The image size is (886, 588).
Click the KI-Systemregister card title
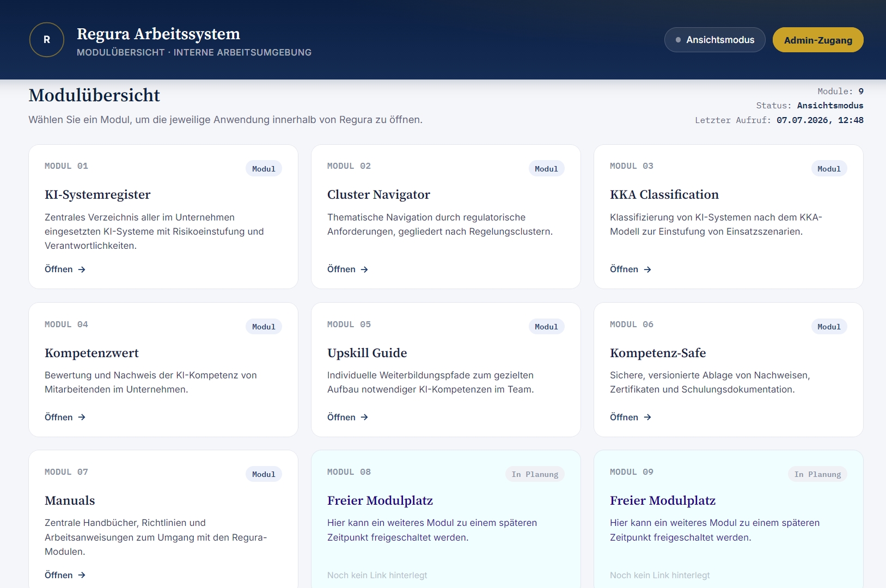point(97,194)
